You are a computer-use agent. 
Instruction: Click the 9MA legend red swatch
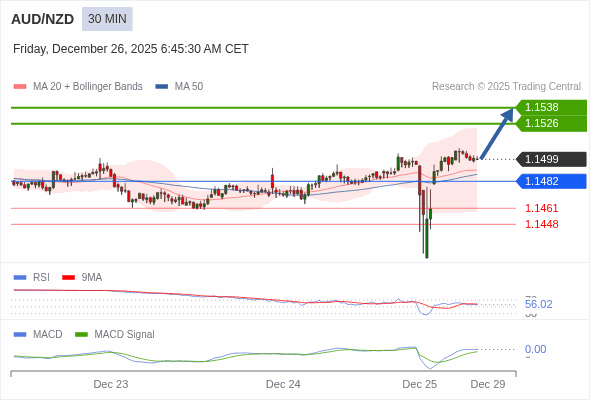pos(68,278)
